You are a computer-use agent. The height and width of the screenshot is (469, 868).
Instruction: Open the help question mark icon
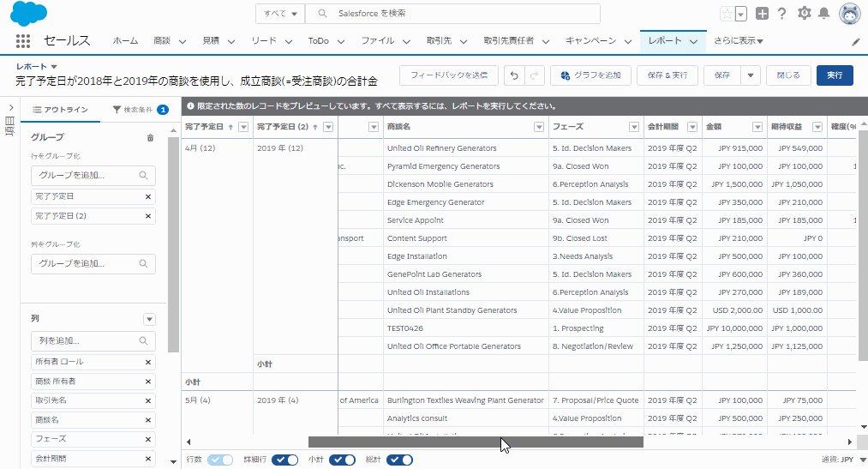781,14
